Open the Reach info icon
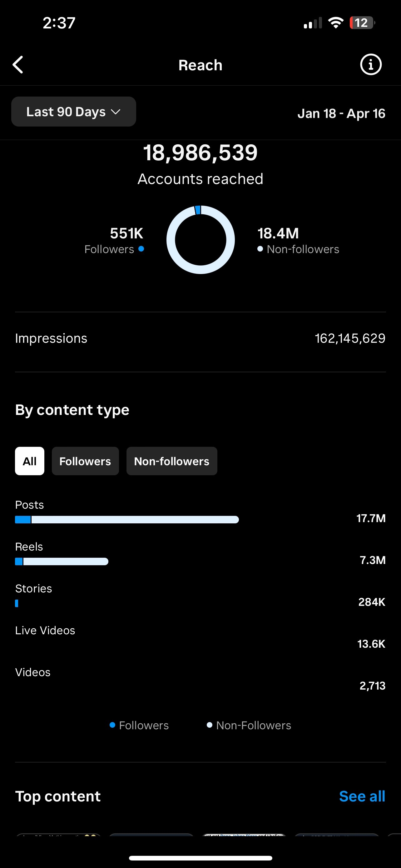 371,64
